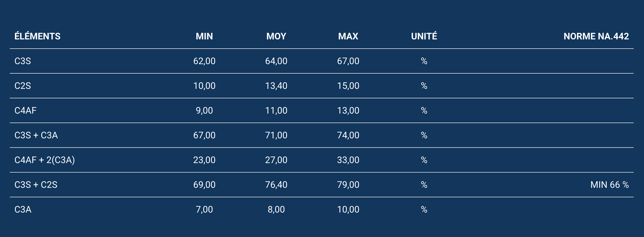Screen dimensions: 644x237
Task: Select the C3S + C3A row label
Action: coord(36,135)
